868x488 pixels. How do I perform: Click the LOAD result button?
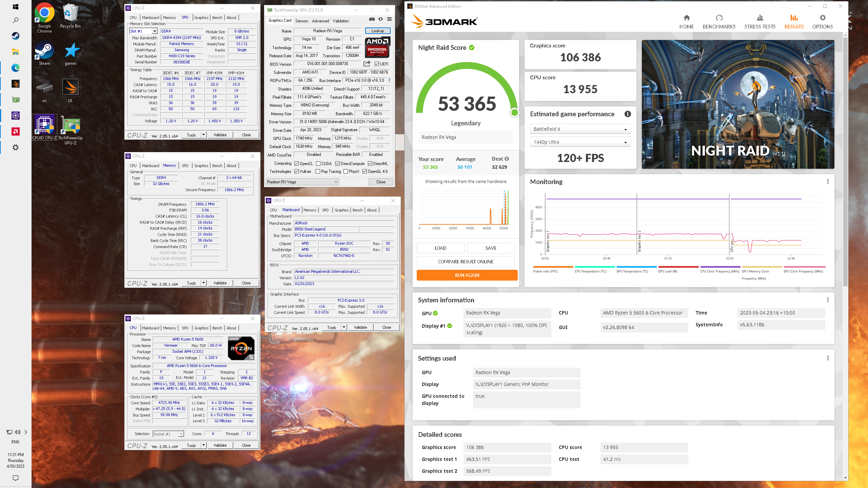pos(440,248)
